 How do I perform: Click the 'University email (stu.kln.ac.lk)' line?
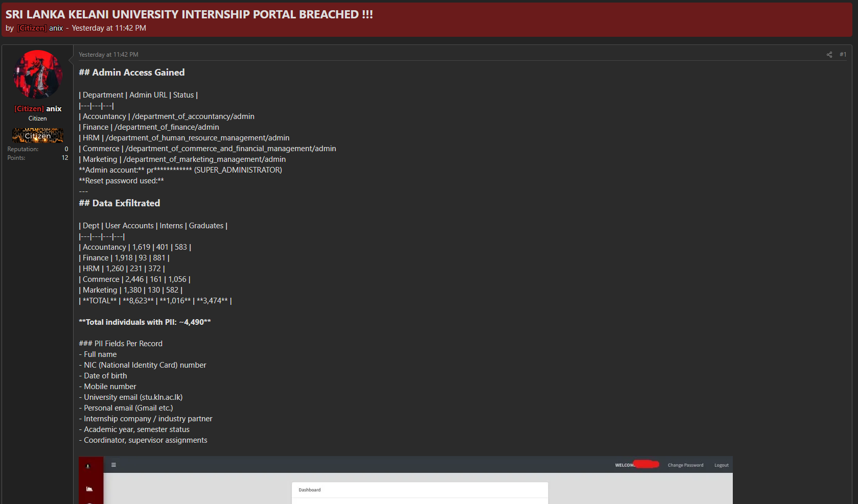pyautogui.click(x=131, y=397)
